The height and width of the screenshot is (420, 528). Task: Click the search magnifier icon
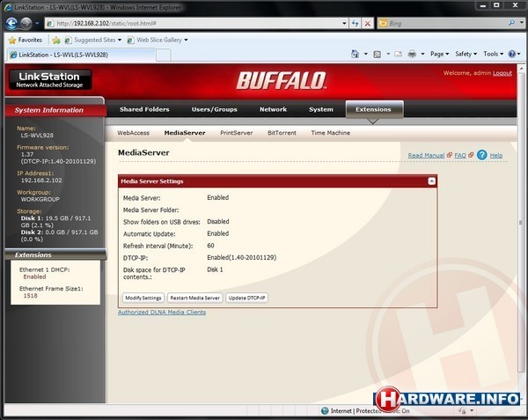(511, 23)
